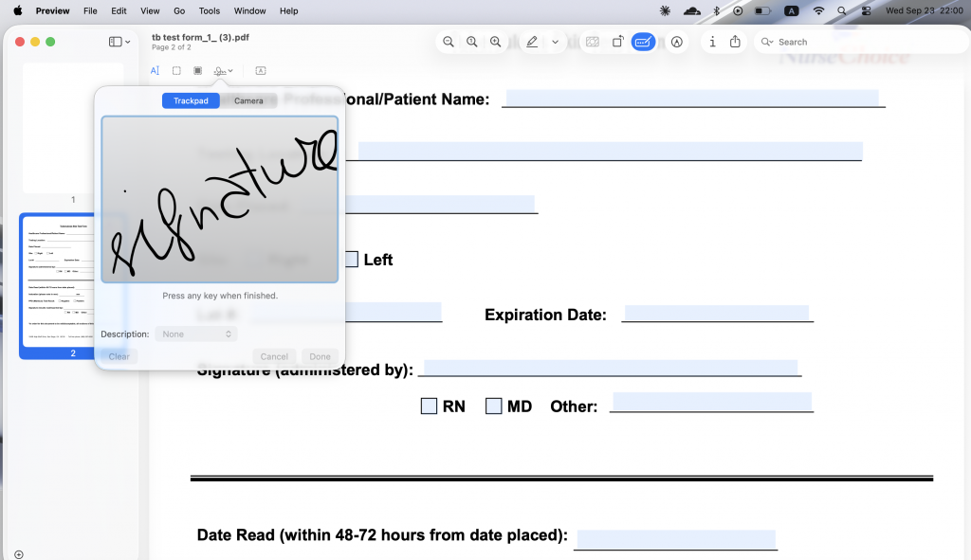Open the Inspector info icon
Image resolution: width=971 pixels, height=560 pixels.
point(712,42)
